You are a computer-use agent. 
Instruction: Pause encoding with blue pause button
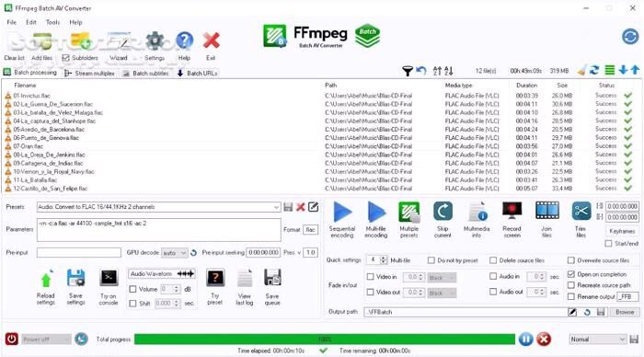coord(525,340)
